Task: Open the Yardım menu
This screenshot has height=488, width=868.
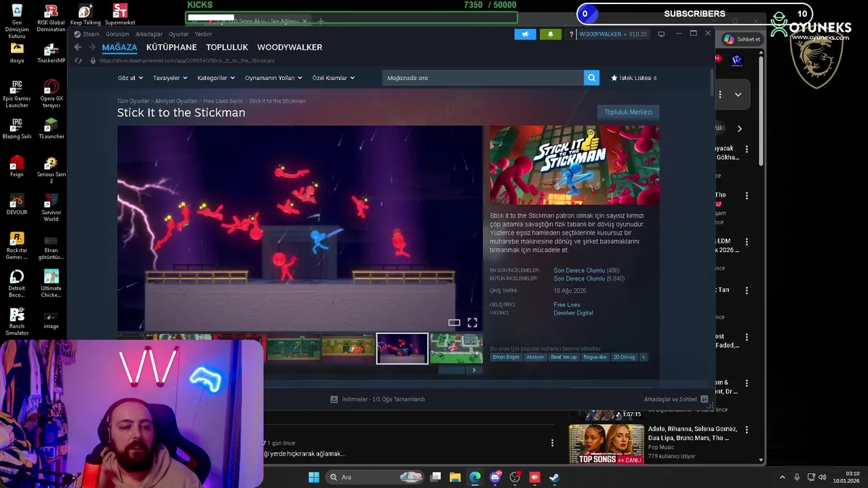Action: (x=203, y=34)
